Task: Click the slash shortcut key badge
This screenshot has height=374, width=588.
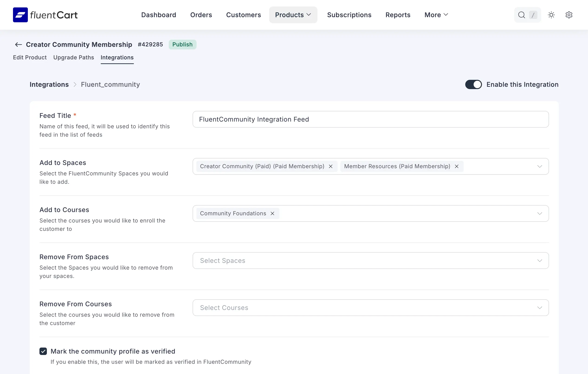Action: [x=533, y=15]
